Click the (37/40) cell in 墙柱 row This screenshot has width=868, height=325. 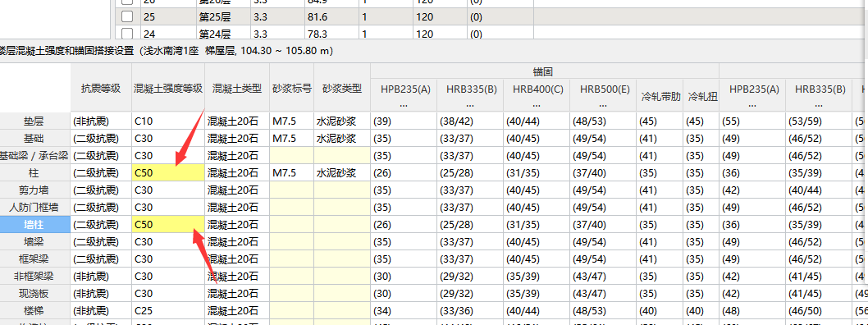603,224
